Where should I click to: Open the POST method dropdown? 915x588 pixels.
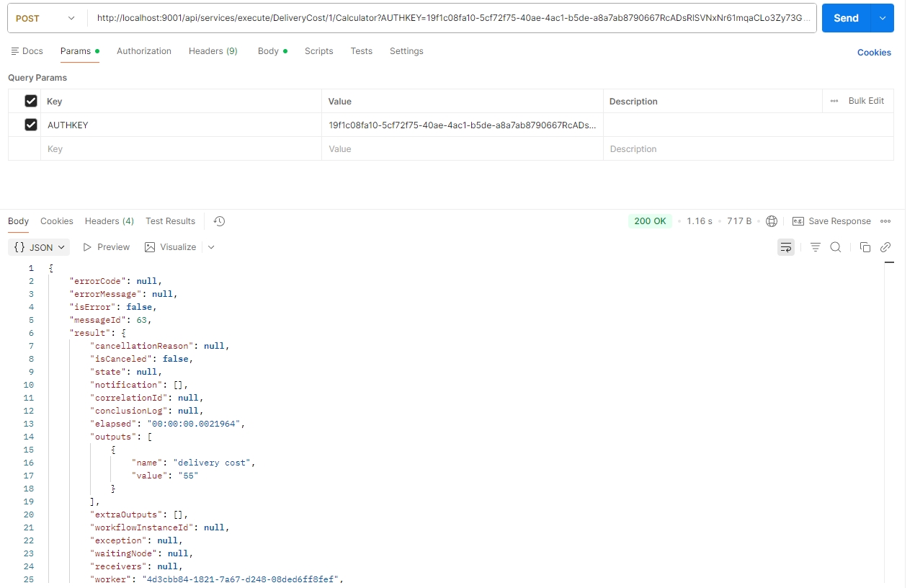[46, 18]
